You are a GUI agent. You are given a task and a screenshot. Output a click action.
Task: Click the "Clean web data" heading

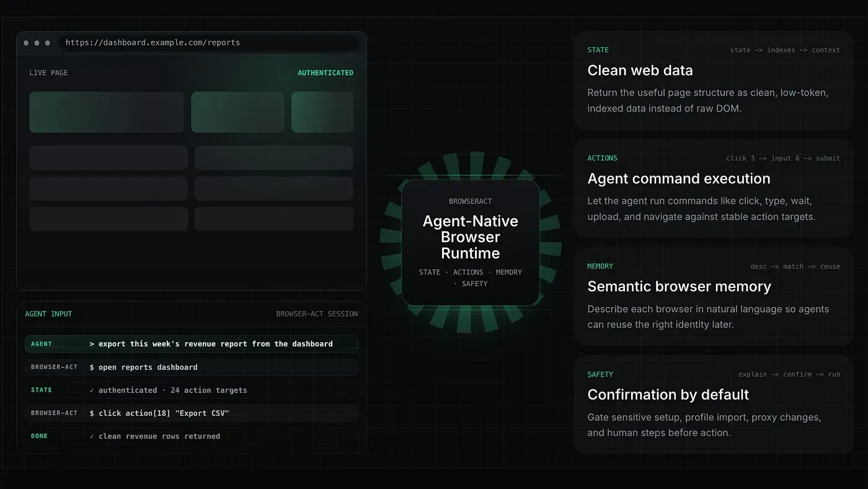click(x=640, y=71)
